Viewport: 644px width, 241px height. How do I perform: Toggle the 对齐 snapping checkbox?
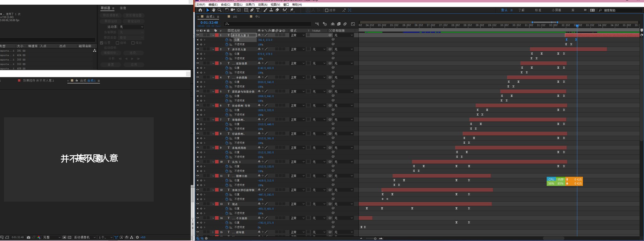[x=327, y=10]
